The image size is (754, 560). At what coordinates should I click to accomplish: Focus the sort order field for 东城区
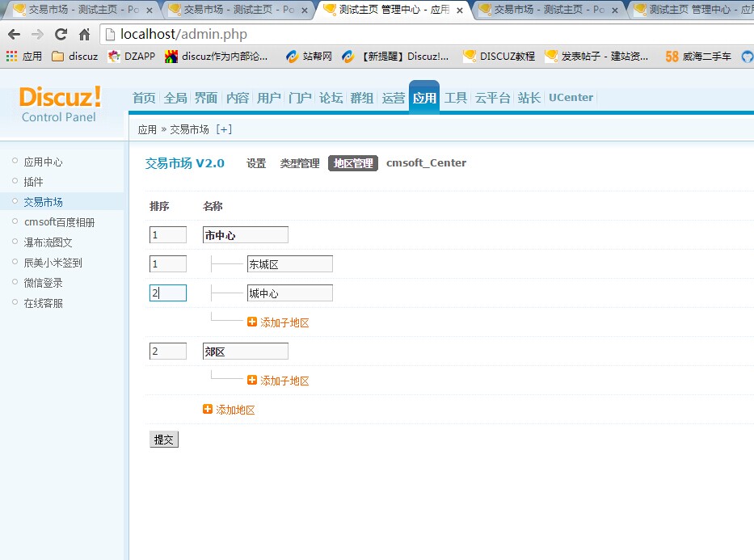tap(168, 264)
